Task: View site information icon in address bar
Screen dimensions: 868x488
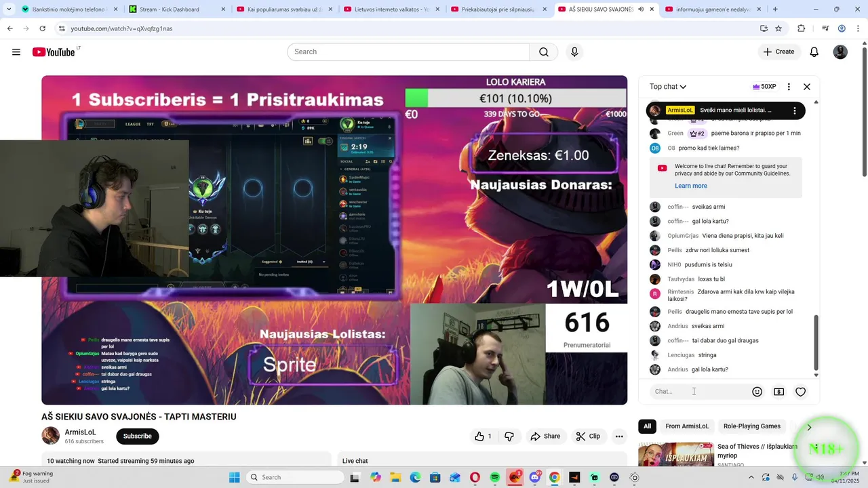Action: pos(62,28)
